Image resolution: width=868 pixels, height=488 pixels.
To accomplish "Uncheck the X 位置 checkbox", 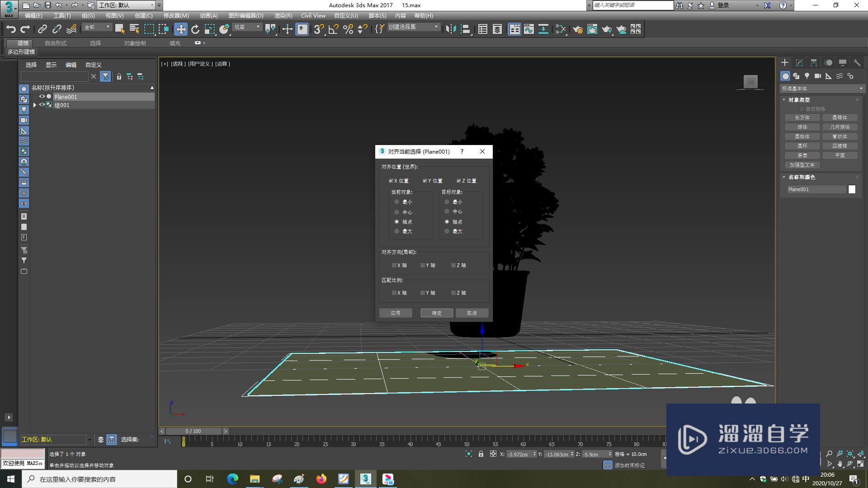I will pos(391,181).
